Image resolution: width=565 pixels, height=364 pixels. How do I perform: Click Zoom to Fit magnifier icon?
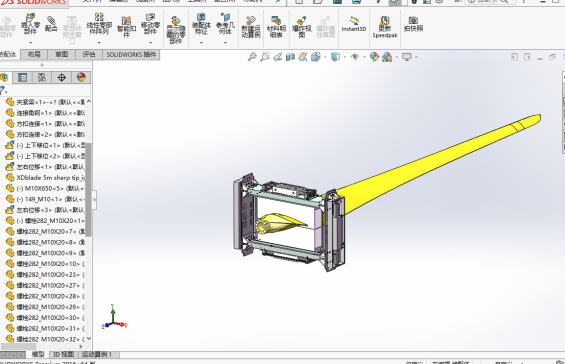[252, 57]
